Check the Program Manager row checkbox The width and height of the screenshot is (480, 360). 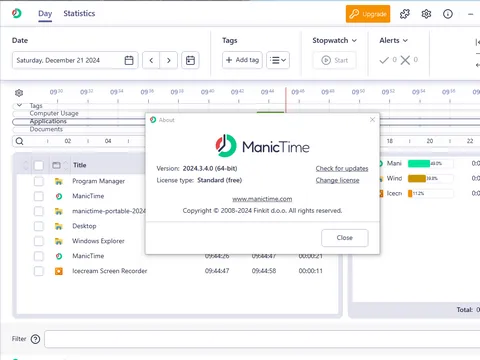(39, 181)
